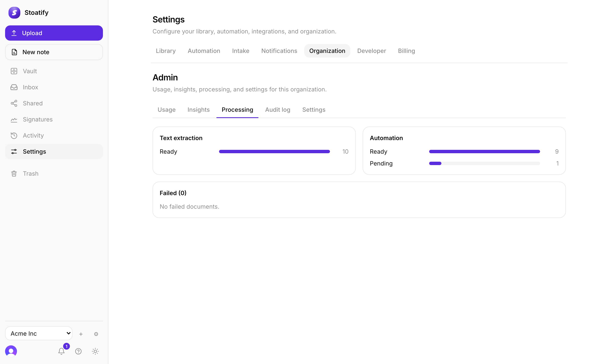Click the Settings sliders icon in sidebar

point(14,152)
